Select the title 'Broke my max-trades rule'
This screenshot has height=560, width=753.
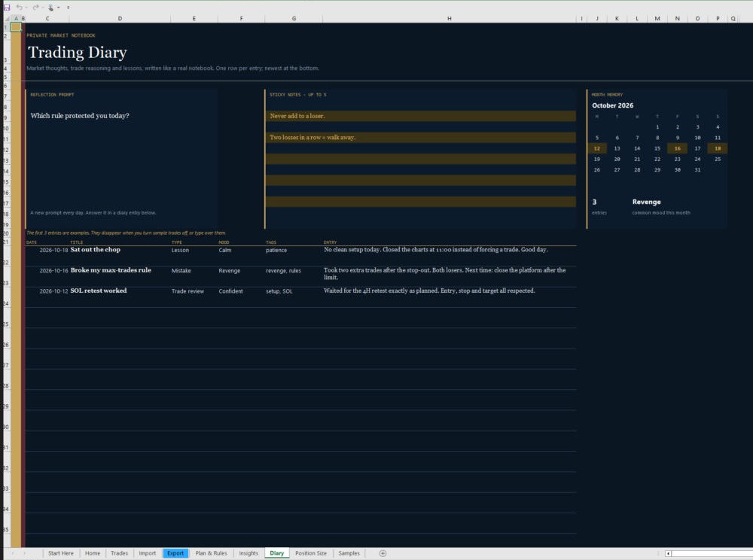[111, 270]
